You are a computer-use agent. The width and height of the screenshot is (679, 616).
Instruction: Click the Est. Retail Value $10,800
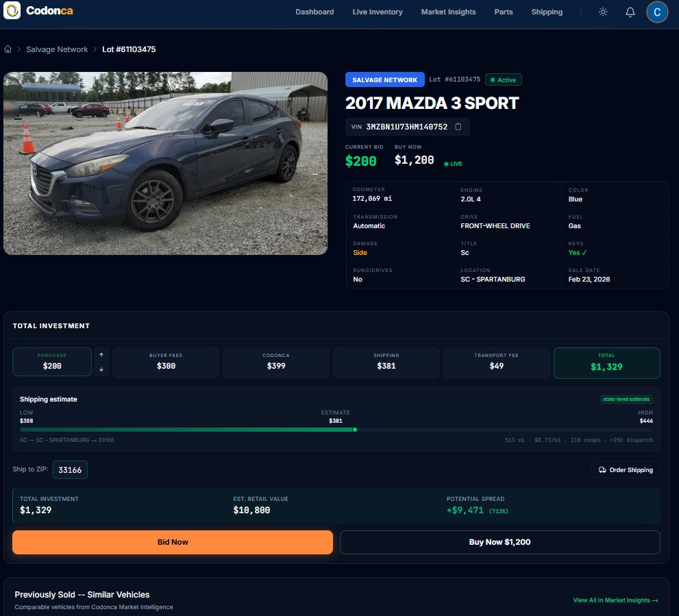coord(251,510)
